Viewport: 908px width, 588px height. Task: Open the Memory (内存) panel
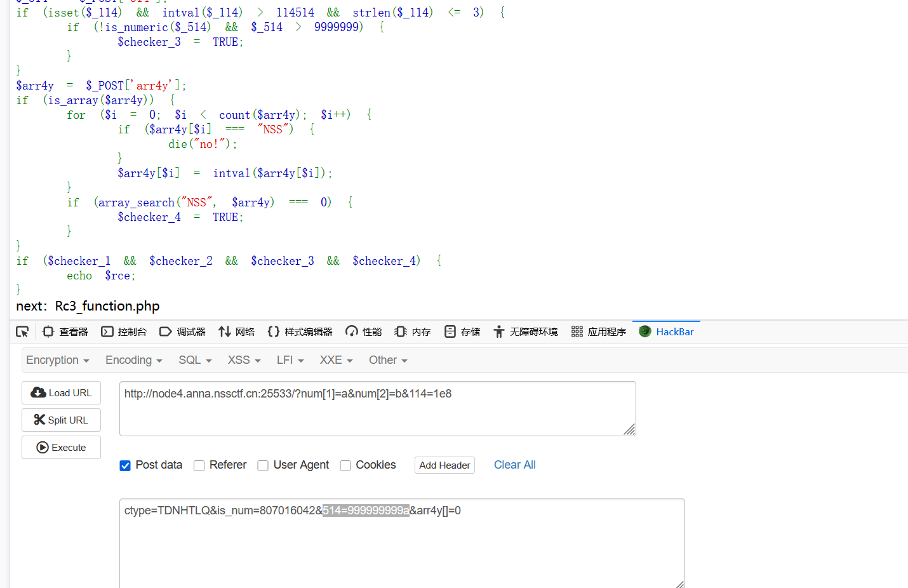tap(413, 331)
